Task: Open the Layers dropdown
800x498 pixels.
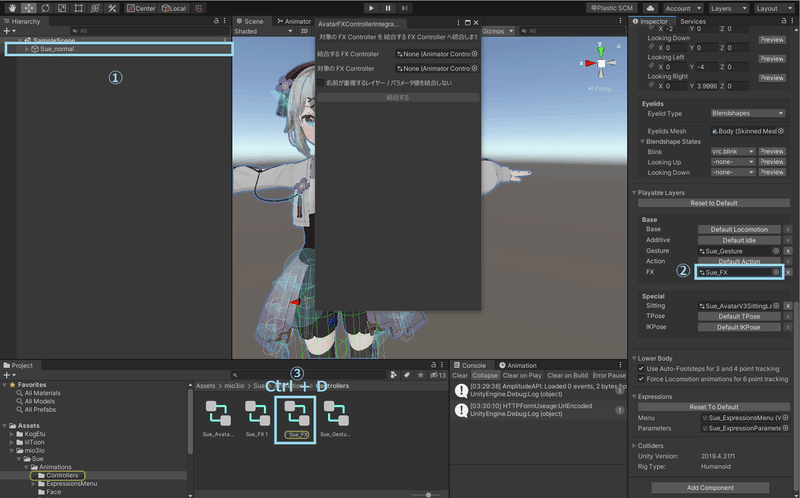Action: click(729, 8)
